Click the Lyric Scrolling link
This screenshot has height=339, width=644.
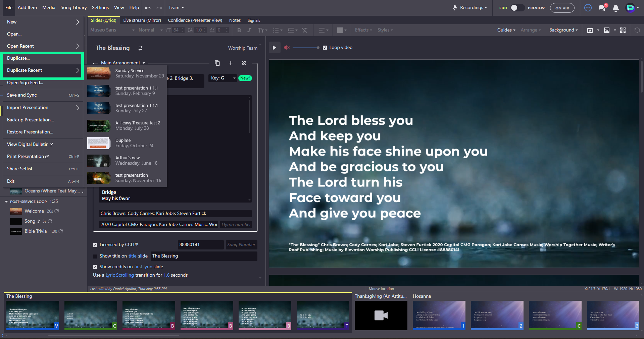(x=120, y=275)
